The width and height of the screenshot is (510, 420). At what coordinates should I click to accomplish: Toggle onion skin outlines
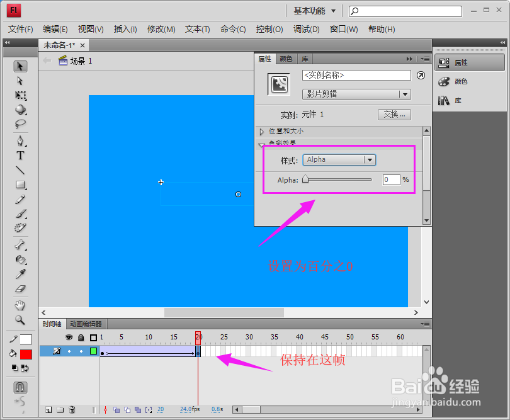(x=127, y=410)
